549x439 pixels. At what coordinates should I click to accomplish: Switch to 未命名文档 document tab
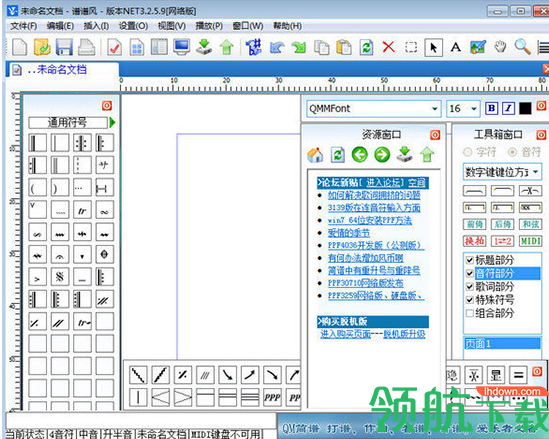(62, 70)
